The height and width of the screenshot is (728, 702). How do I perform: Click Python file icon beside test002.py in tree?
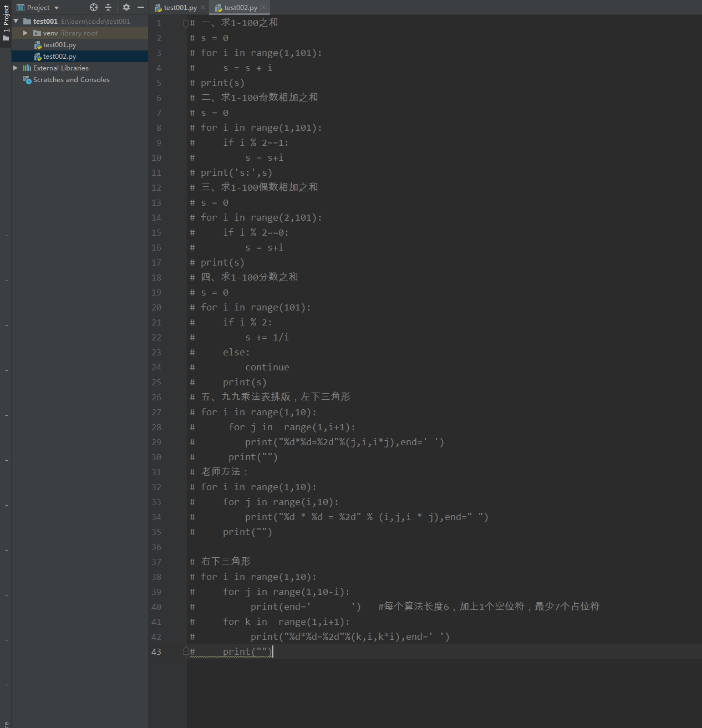pyautogui.click(x=38, y=57)
